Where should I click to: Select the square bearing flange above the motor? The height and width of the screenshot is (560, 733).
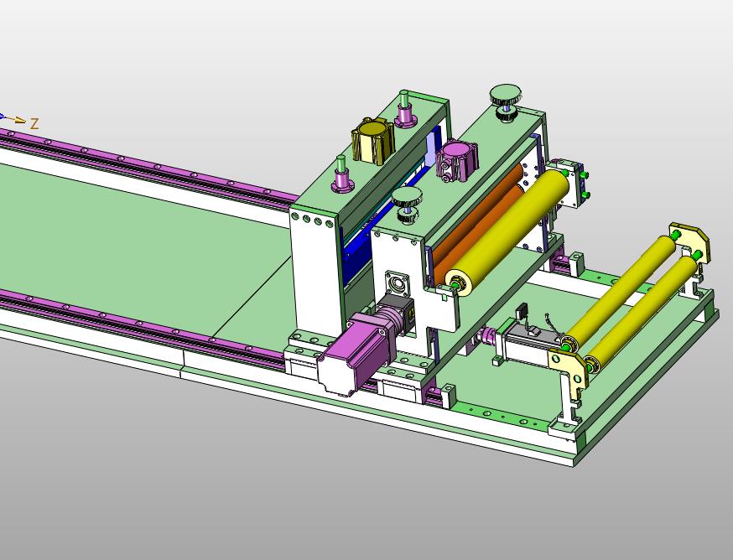tap(398, 283)
